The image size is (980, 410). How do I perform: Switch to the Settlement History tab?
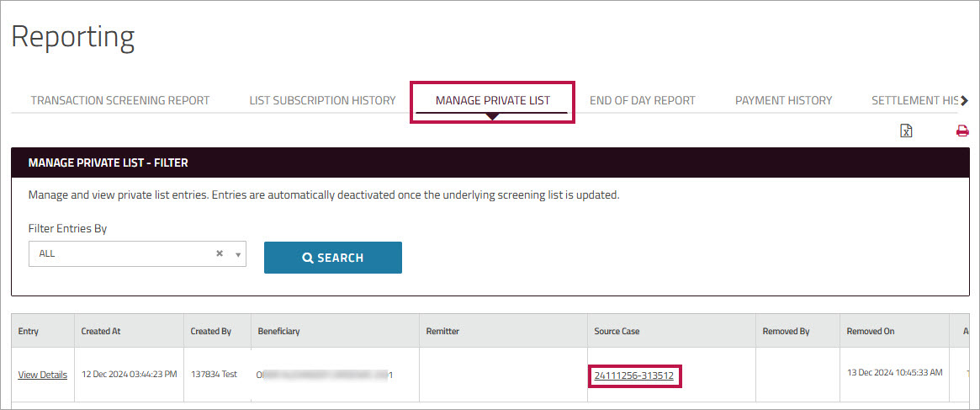[x=914, y=100]
